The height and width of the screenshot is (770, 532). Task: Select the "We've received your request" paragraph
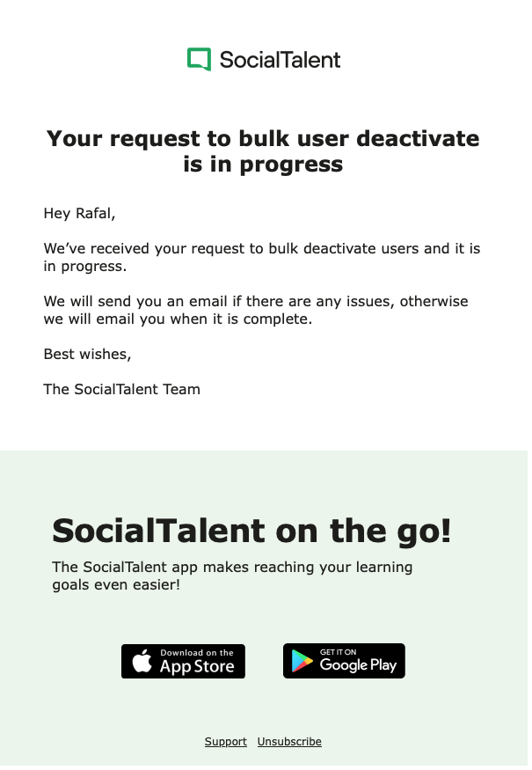click(262, 257)
